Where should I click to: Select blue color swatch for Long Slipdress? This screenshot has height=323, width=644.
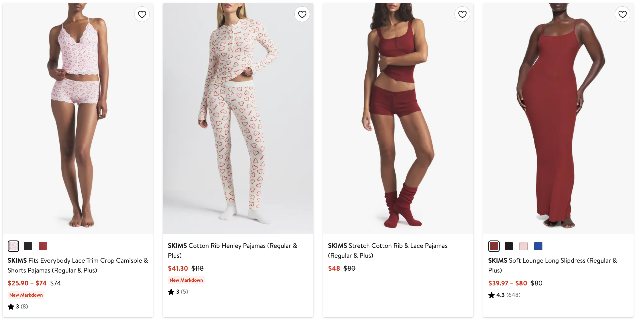[538, 246]
